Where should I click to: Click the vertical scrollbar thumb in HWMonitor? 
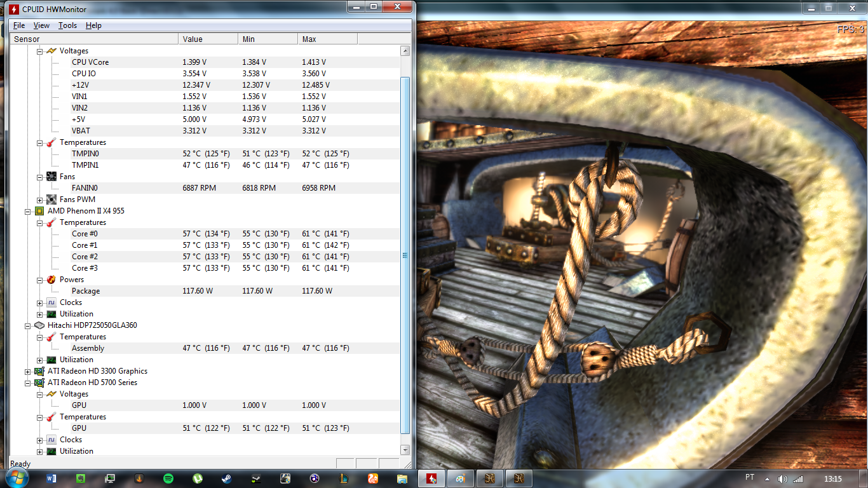pos(405,255)
